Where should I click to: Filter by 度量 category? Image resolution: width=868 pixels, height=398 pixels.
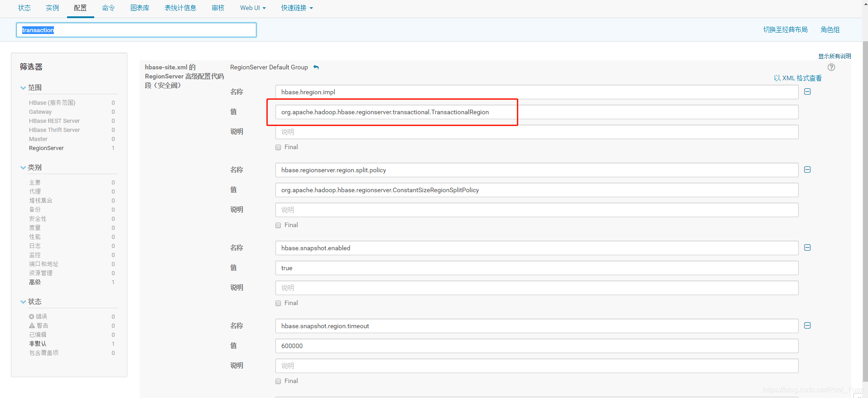(35, 228)
